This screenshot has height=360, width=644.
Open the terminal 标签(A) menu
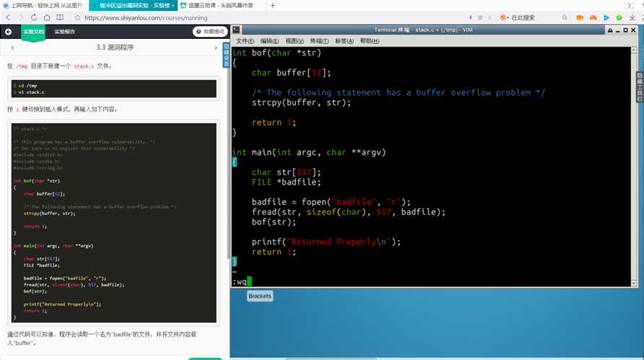pyautogui.click(x=344, y=41)
